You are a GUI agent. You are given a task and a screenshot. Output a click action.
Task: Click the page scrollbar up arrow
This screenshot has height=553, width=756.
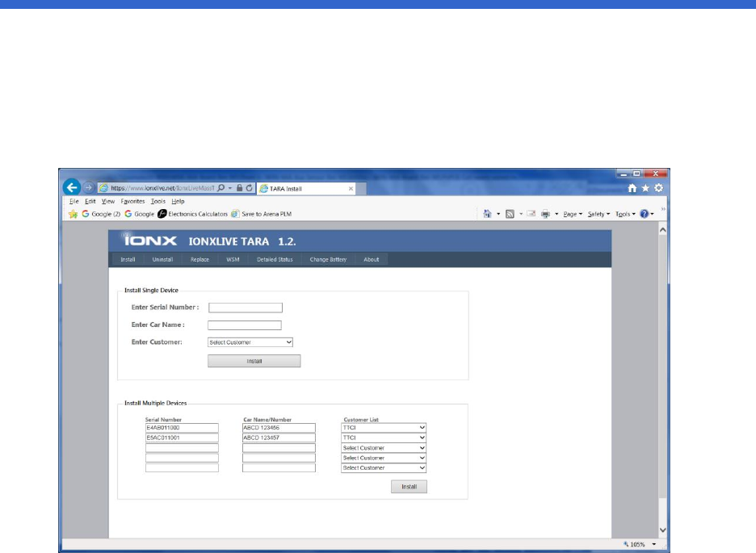(662, 230)
